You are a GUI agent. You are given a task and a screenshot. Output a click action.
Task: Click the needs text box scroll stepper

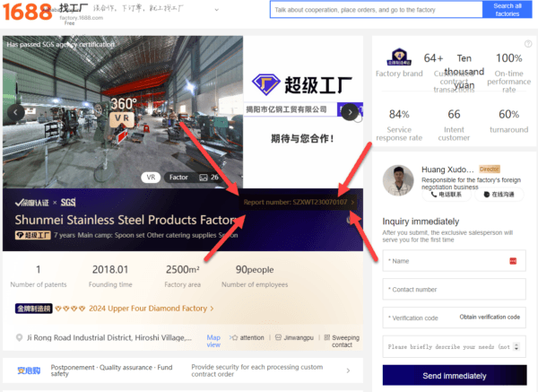[x=516, y=346]
